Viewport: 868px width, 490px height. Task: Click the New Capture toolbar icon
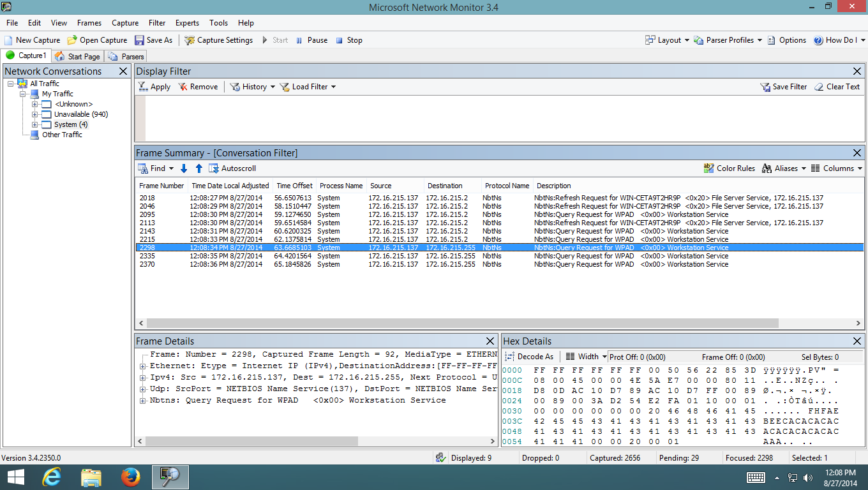pyautogui.click(x=8, y=40)
